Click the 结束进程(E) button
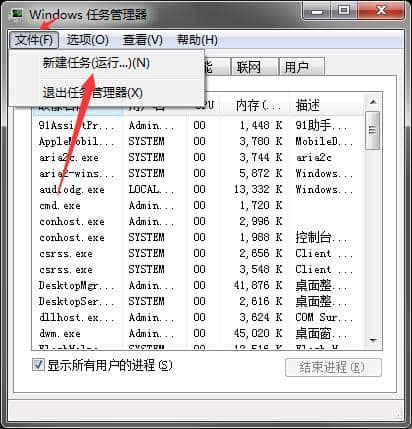 click(333, 368)
